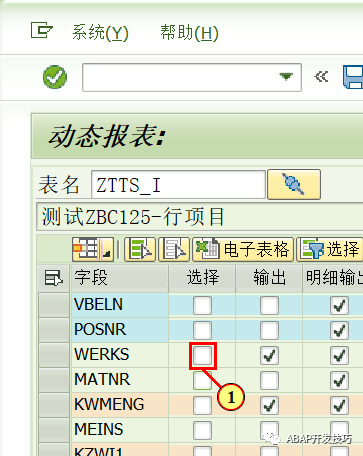
Task: Select the row header for MEINS
Action: click(x=54, y=430)
